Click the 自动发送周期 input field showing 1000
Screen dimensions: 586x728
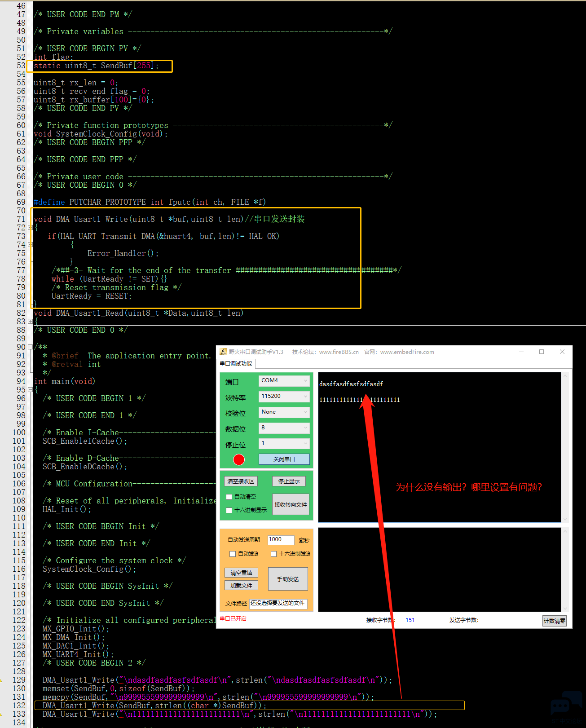point(281,540)
